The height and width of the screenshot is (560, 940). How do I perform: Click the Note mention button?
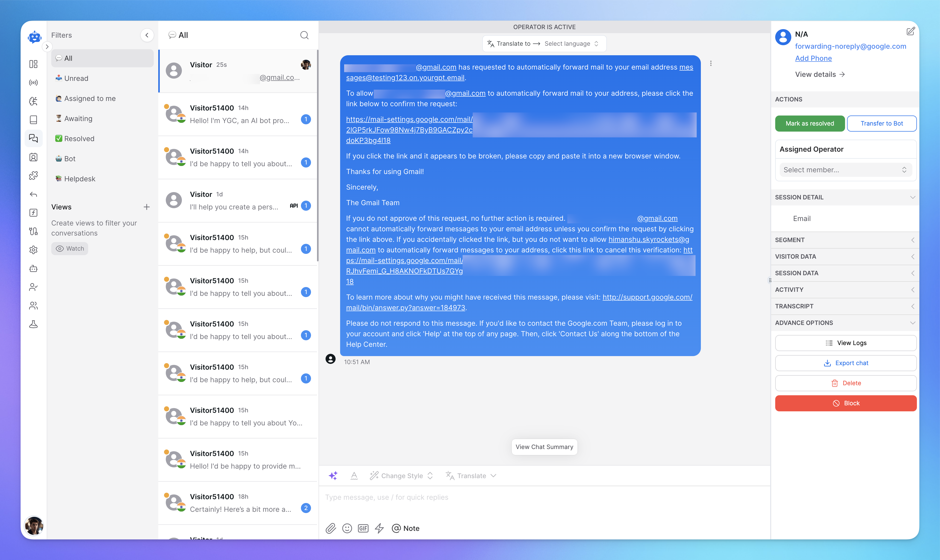(406, 528)
